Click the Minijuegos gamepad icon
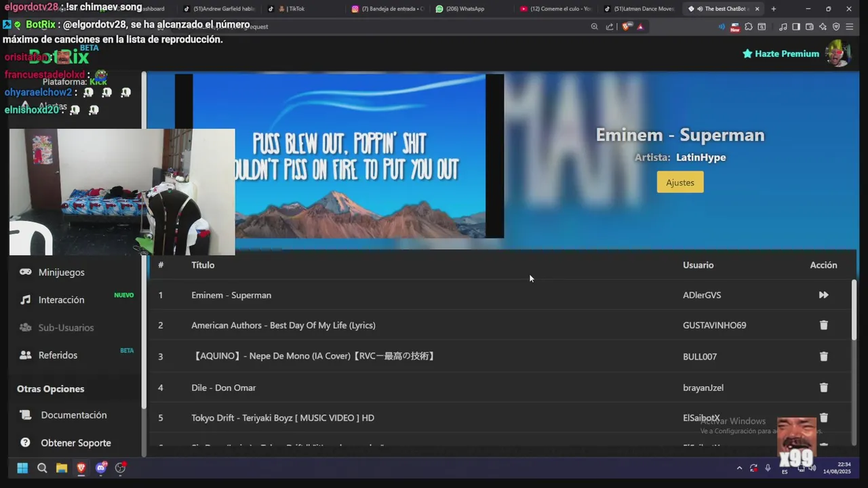Screen dimensions: 868x488 click(26, 272)
